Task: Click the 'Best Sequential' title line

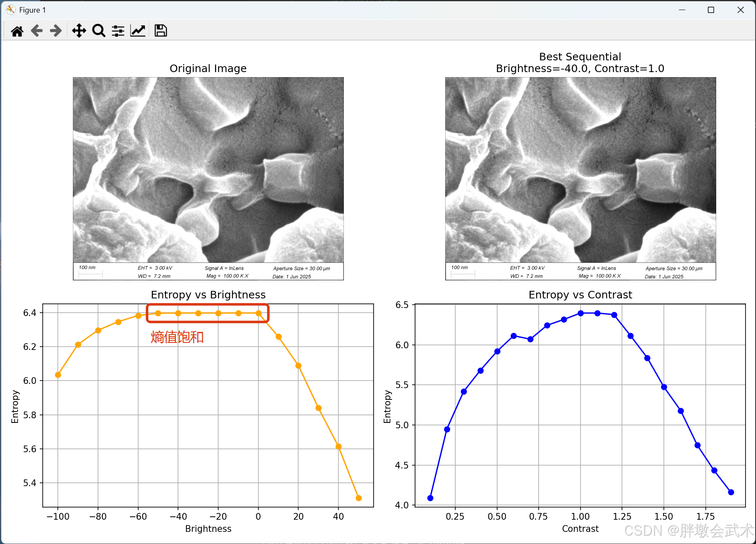Action: 580,57
